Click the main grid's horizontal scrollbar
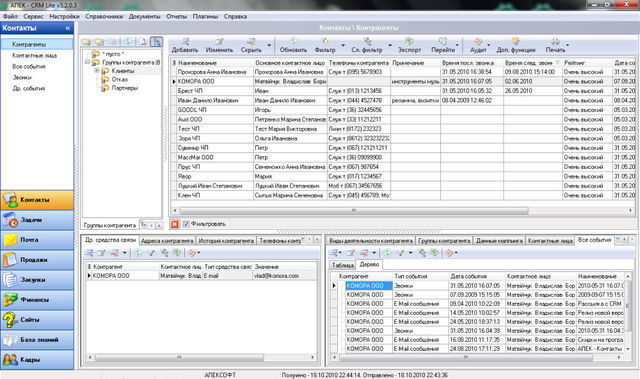Screen dimensions: 640x379 [353, 211]
